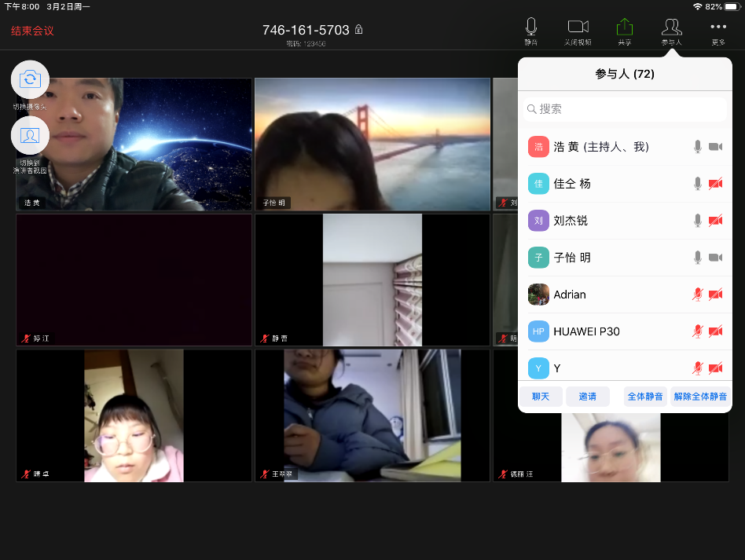Click the camera icon next to 子怡 明
Viewport: 745px width, 560px height.
click(x=715, y=258)
